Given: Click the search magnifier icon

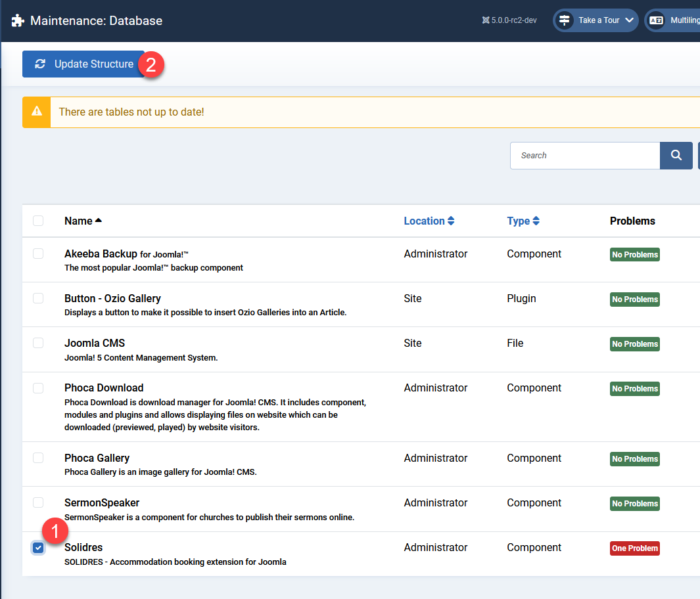Looking at the screenshot, I should [x=676, y=155].
